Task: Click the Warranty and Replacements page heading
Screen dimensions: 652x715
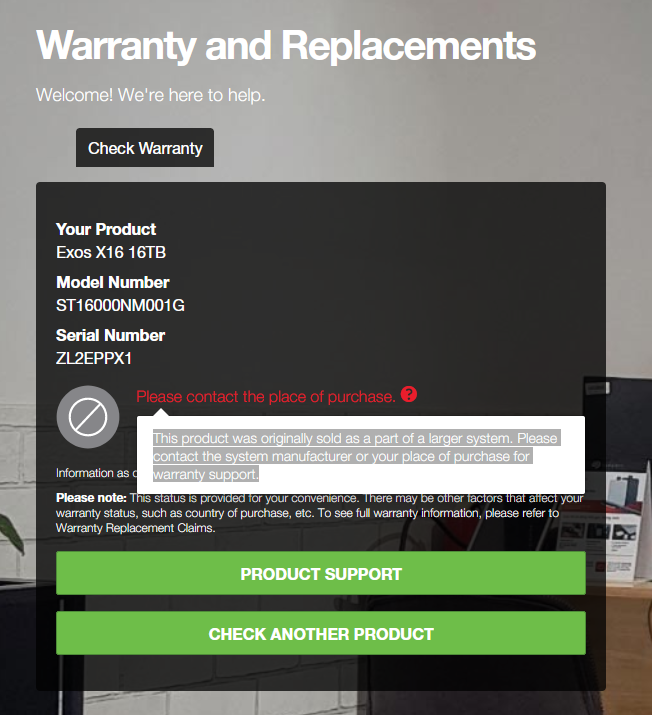Action: 286,46
